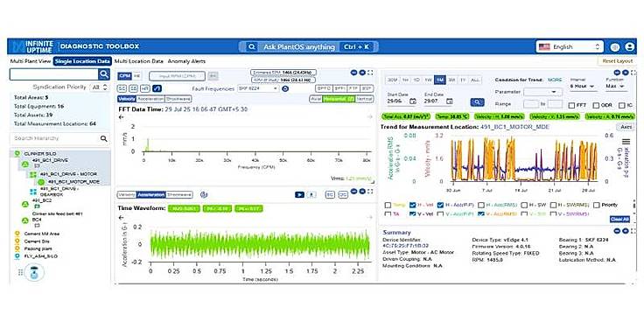The width and height of the screenshot is (644, 322).
Task: Click the fullscreen icon in Trend panel
Action: tap(633, 73)
